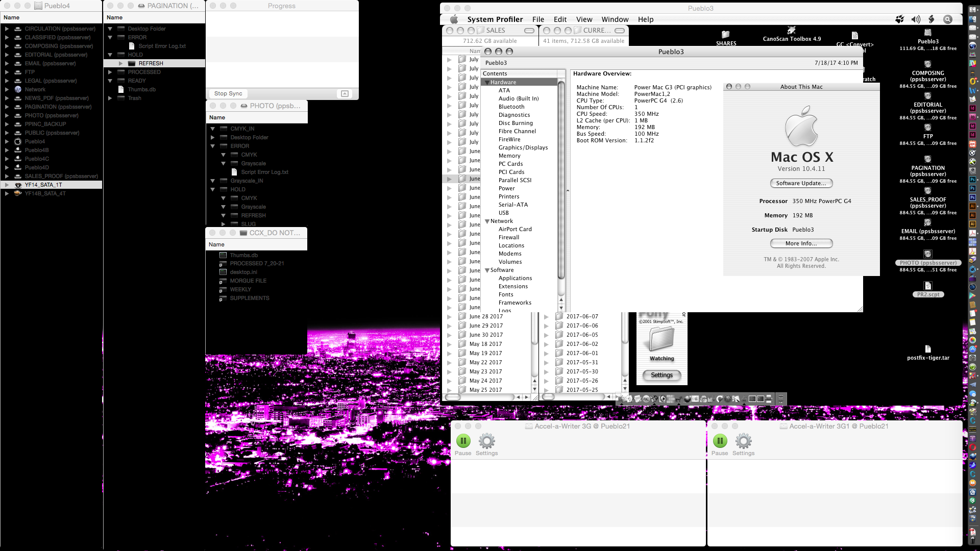Click the Watching folder icon

click(662, 339)
